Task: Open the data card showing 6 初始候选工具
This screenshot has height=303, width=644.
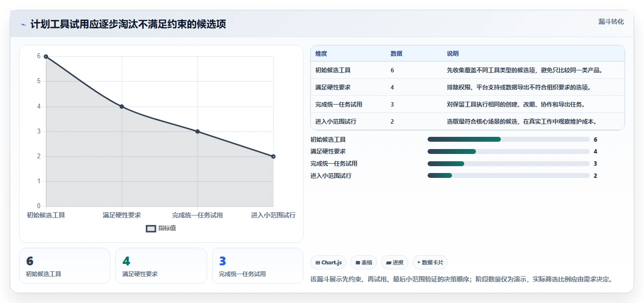Action: [64, 266]
